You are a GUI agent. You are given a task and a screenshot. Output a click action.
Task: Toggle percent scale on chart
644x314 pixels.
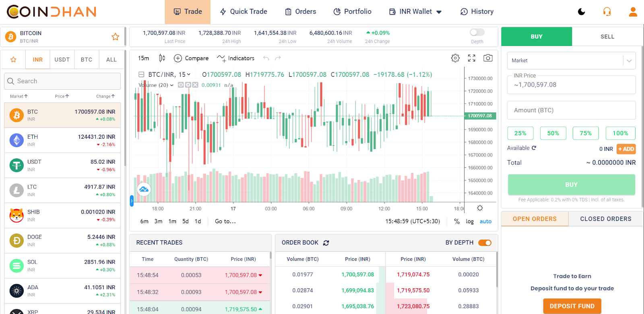pyautogui.click(x=457, y=222)
